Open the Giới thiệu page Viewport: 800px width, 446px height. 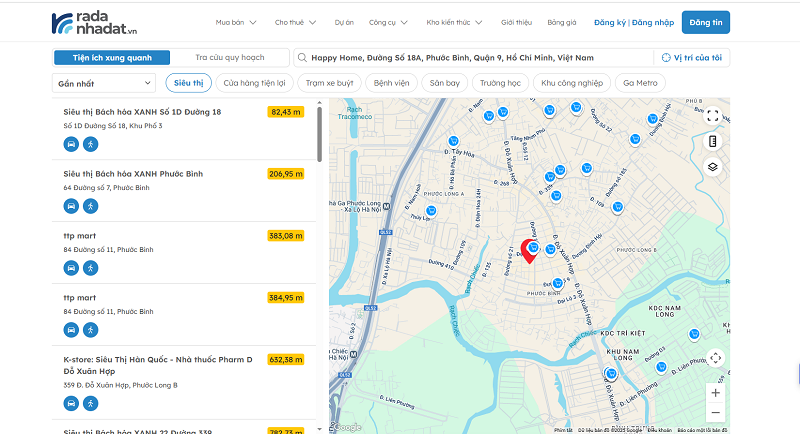516,22
